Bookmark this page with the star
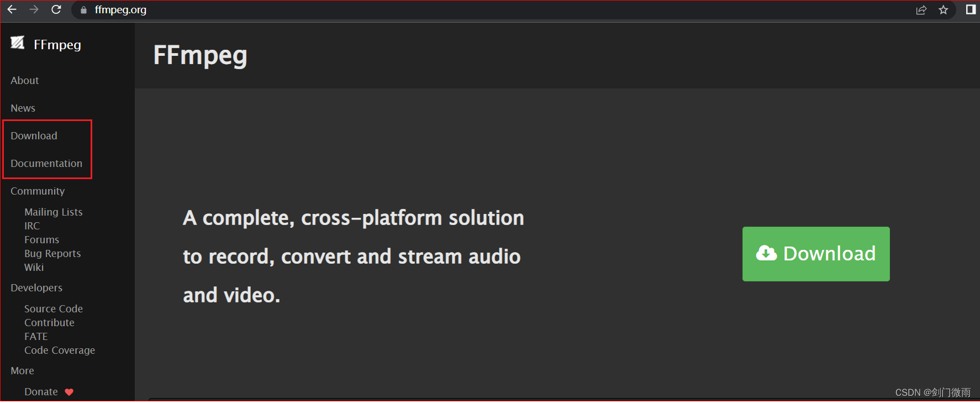The image size is (980, 403). [943, 10]
